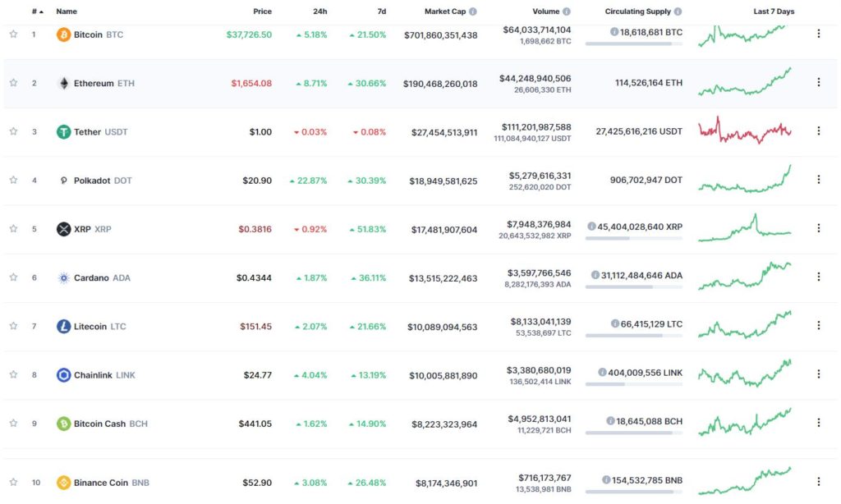Add Cardano to watchlist with star
This screenshot has height=504, width=841.
tap(13, 277)
